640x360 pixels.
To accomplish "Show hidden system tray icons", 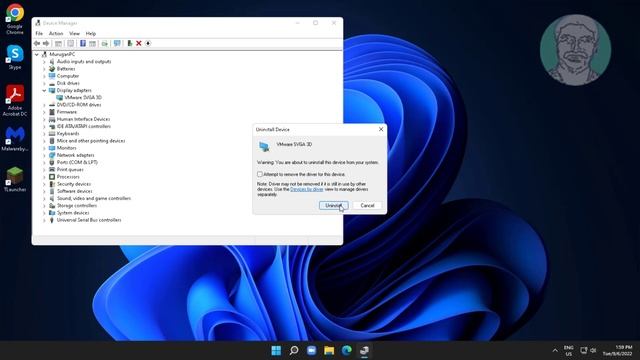I will tap(555, 350).
